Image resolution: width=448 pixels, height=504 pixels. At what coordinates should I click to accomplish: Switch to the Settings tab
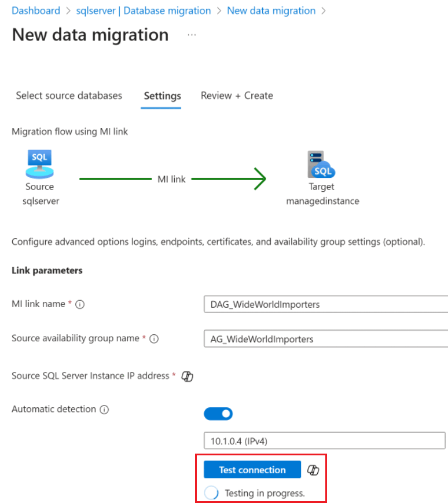click(x=161, y=96)
